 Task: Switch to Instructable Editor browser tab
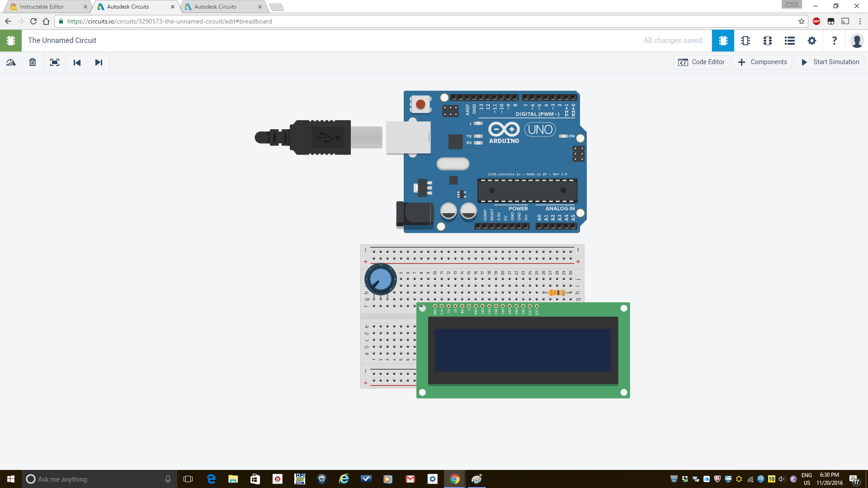pos(42,7)
